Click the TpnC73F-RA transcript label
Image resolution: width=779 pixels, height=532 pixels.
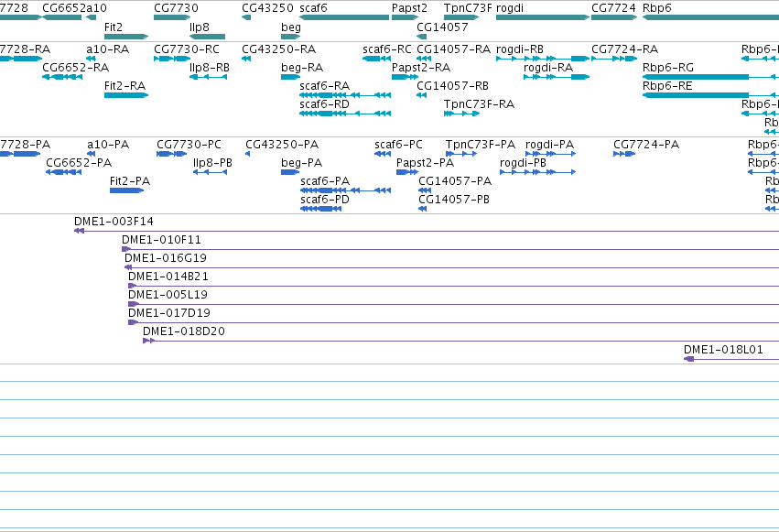pos(479,104)
